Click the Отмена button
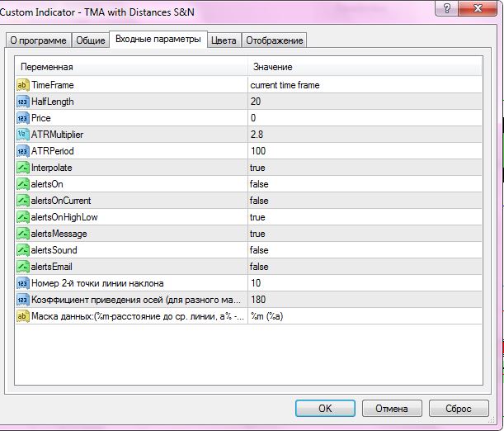 392,408
